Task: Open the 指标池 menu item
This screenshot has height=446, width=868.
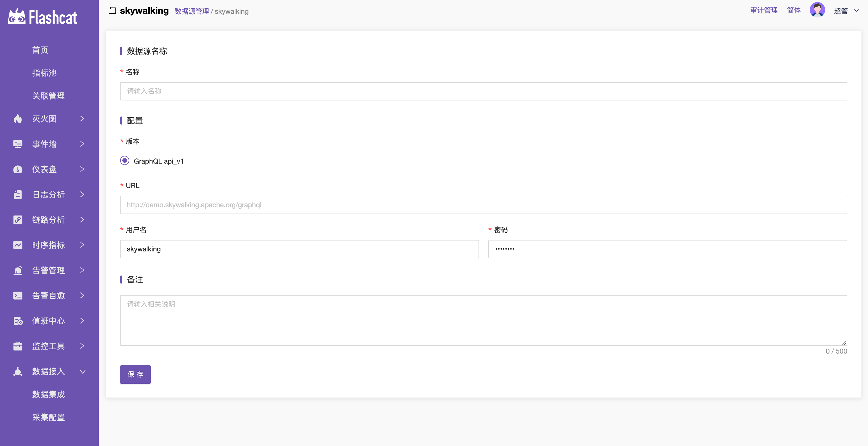Action: tap(44, 73)
